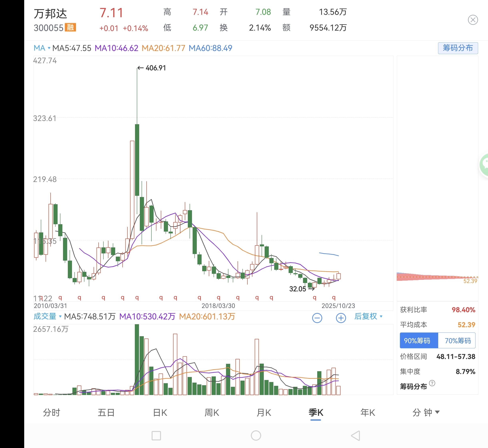Open recent apps square button
The height and width of the screenshot is (448, 488).
coord(156,436)
